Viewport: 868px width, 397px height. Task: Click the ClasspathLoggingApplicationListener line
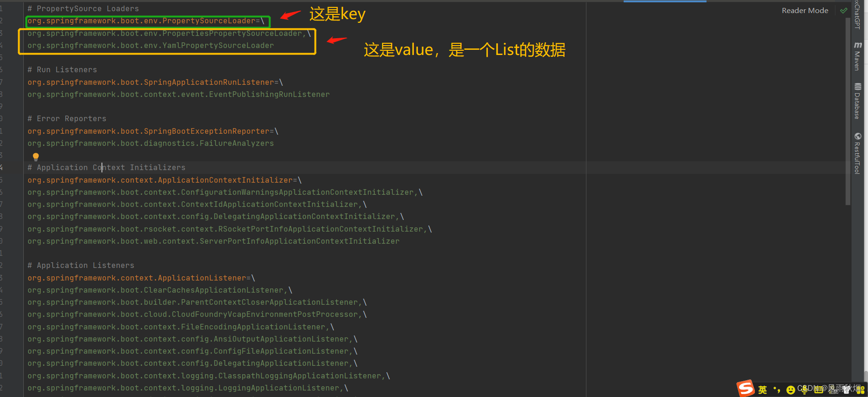209,376
